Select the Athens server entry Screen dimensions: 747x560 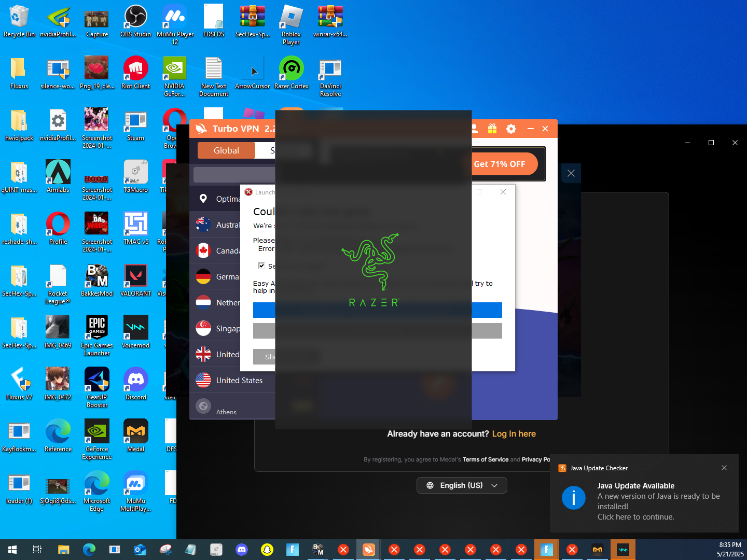232,407
